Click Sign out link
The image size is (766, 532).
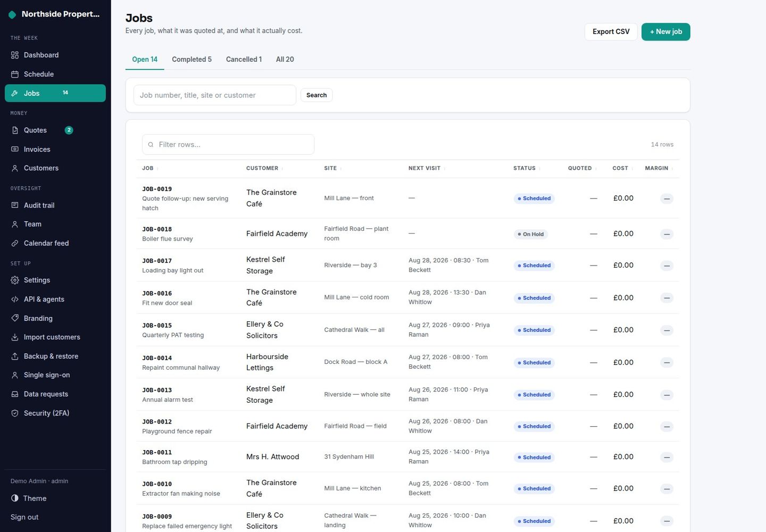24,517
